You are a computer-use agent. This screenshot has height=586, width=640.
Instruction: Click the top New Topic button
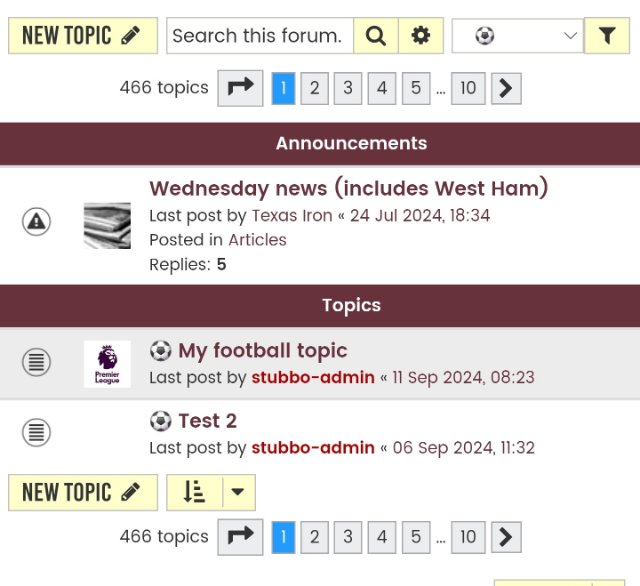coord(82,36)
